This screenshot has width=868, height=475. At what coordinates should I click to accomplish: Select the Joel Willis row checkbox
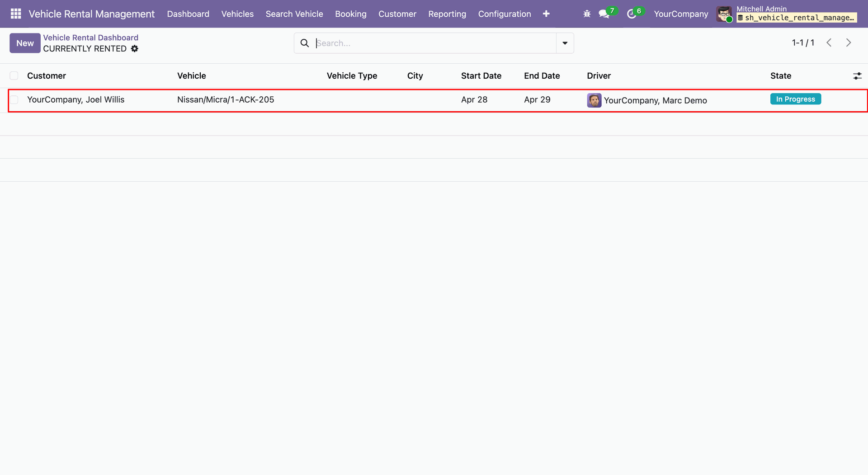click(x=14, y=100)
